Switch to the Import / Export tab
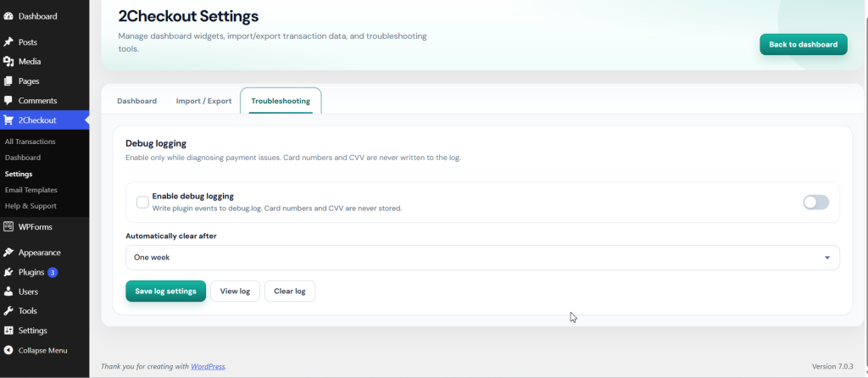868x378 pixels. tap(203, 101)
